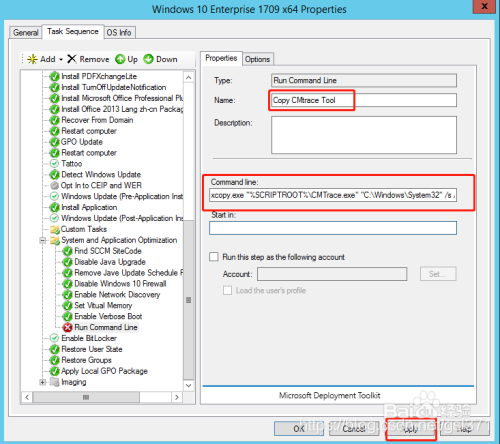Click the Start in input field
Viewport: 500px width, 444px height.
tap(333, 228)
